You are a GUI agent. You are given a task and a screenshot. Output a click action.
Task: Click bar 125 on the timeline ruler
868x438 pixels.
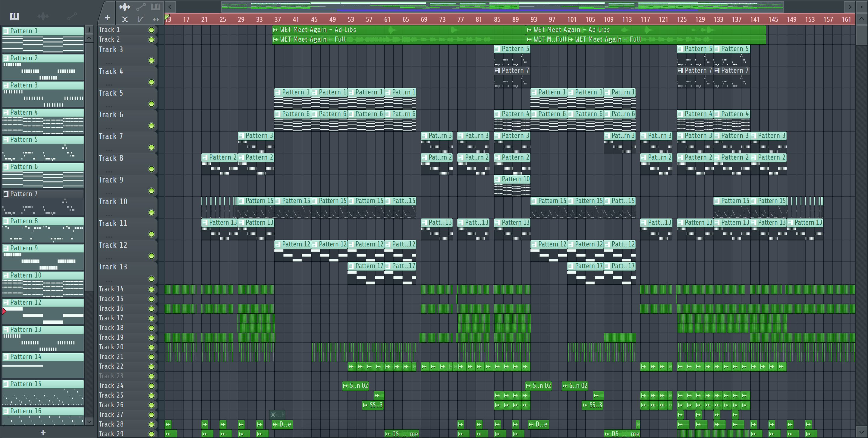pyautogui.click(x=682, y=19)
